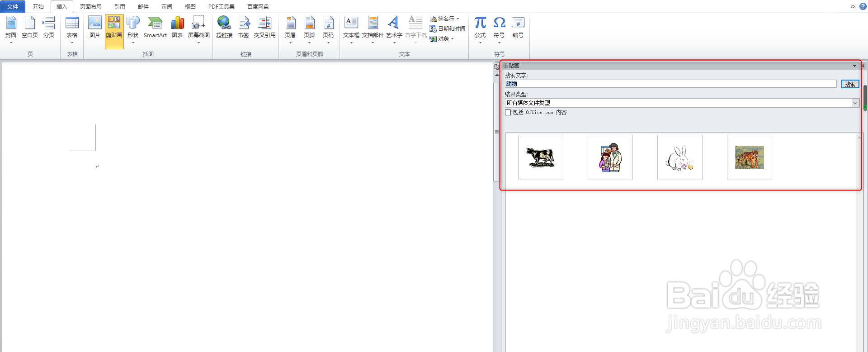Select the rabbit clip art thumbnail
Screen dimensions: 868x352
[680, 157]
